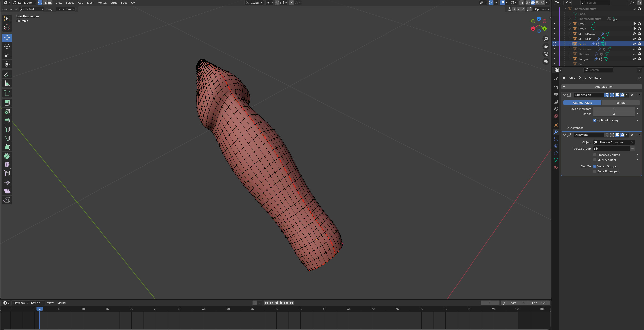Image resolution: width=644 pixels, height=330 pixels.
Task: Open the Mesh menu
Action: pyautogui.click(x=90, y=3)
